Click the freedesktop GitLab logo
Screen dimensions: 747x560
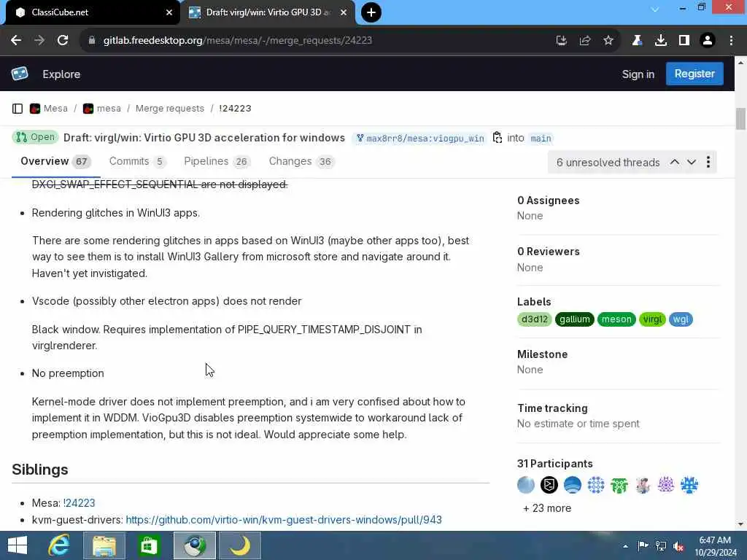[20, 74]
